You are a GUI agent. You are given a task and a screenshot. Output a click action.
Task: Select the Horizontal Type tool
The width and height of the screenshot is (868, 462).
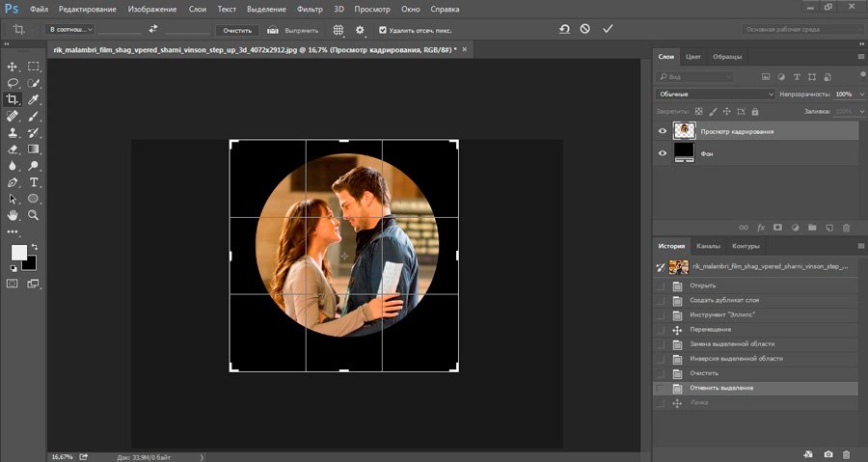click(33, 182)
